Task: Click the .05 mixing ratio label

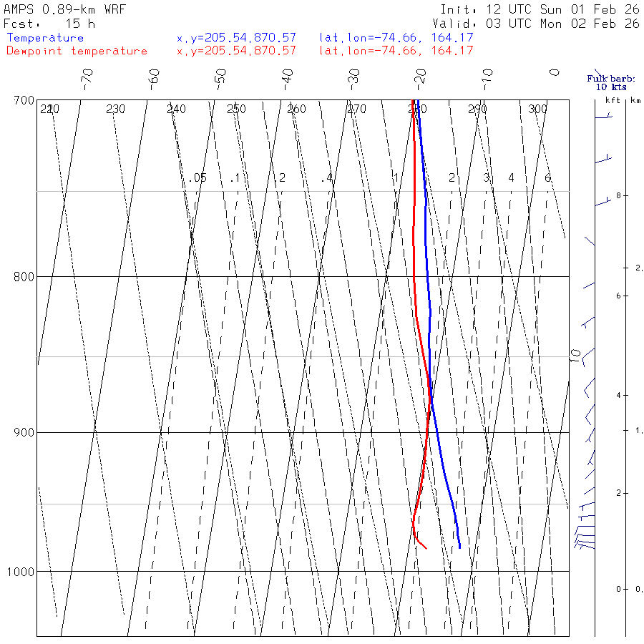Action: tap(198, 178)
